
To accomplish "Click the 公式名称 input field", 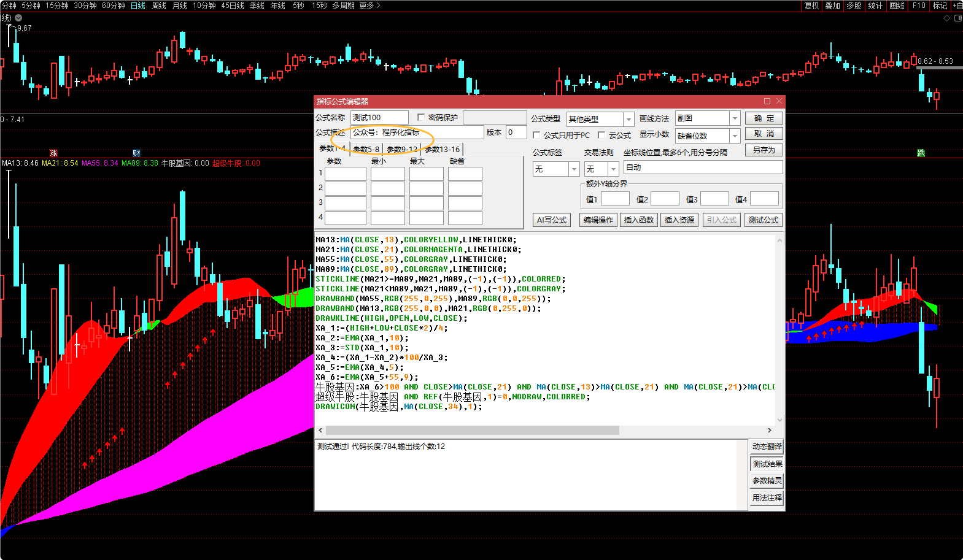I will click(x=379, y=117).
